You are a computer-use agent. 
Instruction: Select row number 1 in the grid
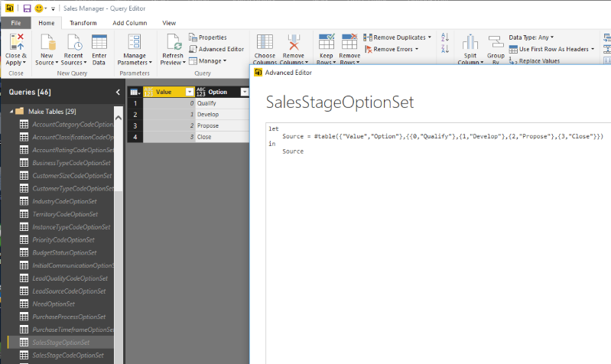point(135,103)
